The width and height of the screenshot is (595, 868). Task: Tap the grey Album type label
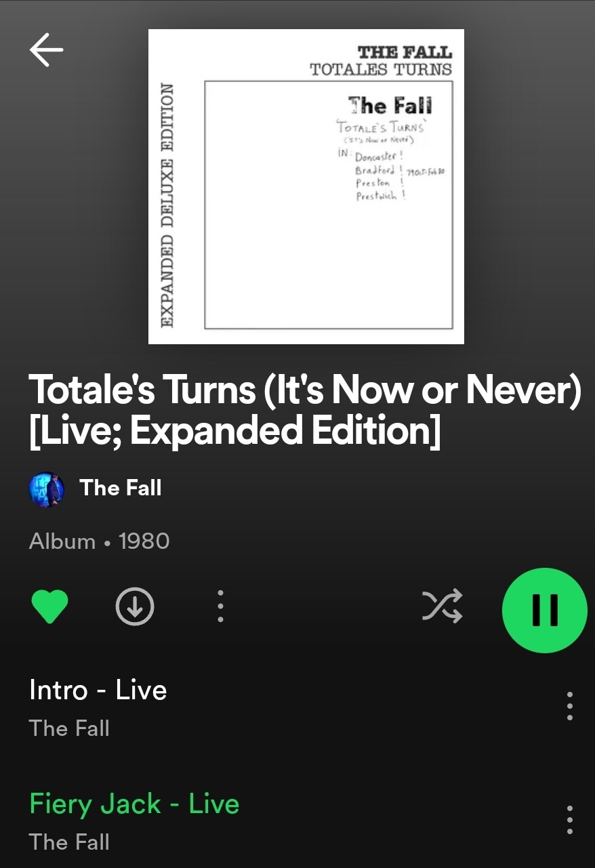tap(62, 541)
